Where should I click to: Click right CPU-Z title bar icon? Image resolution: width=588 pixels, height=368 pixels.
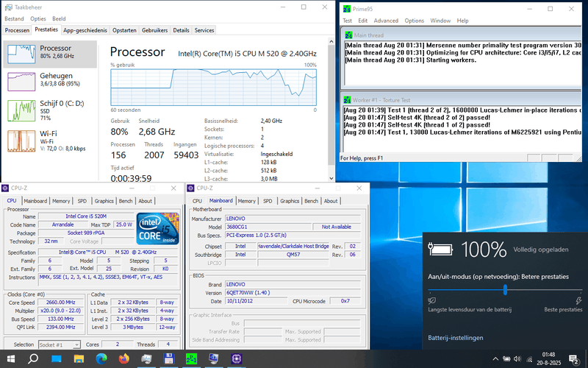tap(190, 188)
